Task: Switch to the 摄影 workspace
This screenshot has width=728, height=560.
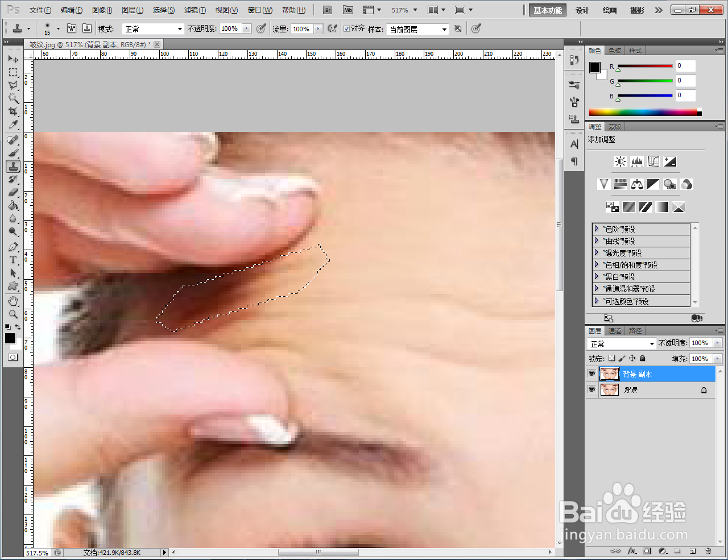Action: (637, 10)
